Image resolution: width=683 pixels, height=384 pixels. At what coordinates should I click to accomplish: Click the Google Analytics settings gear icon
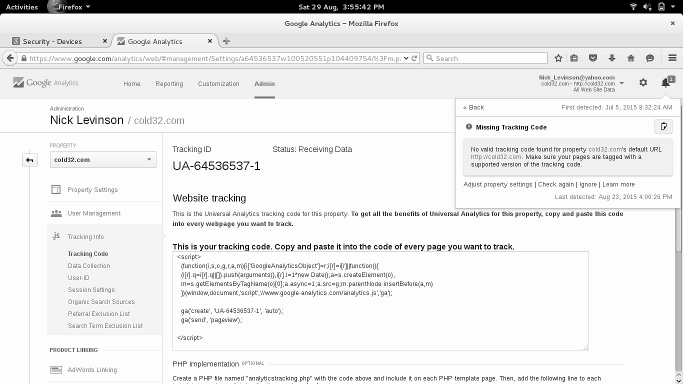click(x=643, y=82)
